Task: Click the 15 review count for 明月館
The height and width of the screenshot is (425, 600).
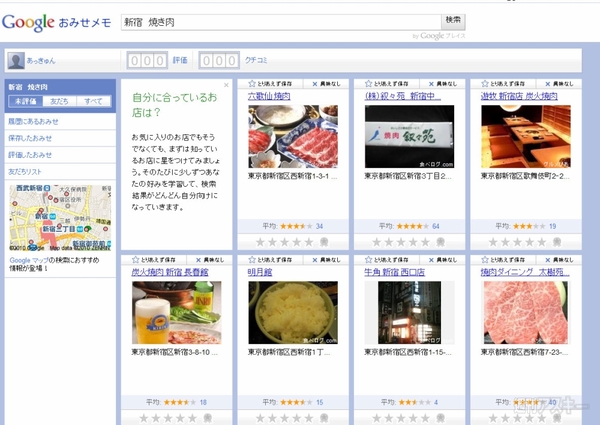Action: tap(320, 402)
